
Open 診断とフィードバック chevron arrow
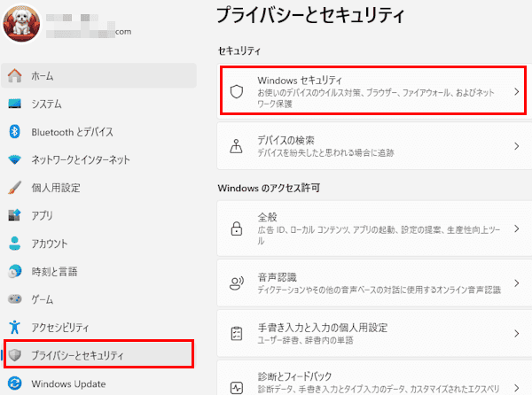pyautogui.click(x=516, y=388)
